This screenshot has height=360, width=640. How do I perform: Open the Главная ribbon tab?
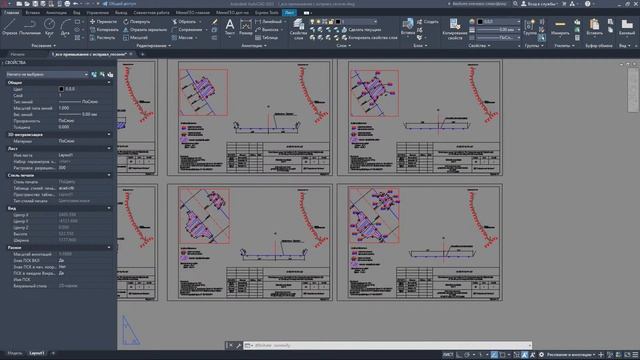[12, 13]
